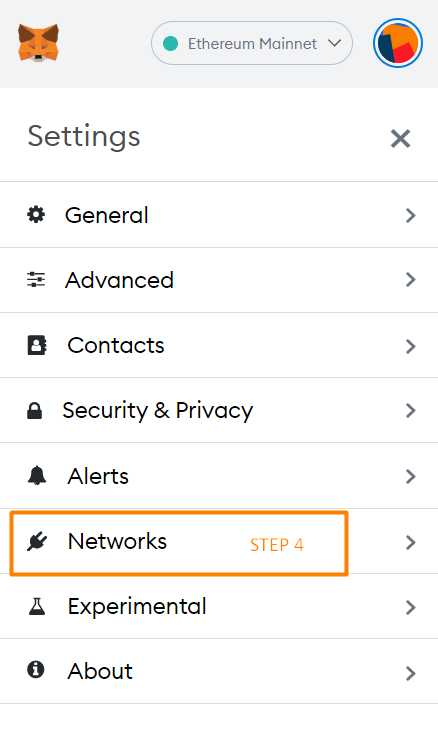This screenshot has width=438, height=741.
Task: Expand General via its right chevron
Action: coord(411,215)
